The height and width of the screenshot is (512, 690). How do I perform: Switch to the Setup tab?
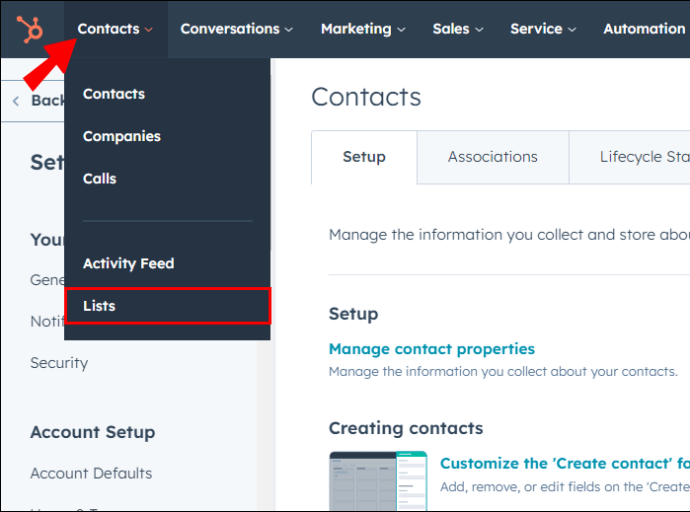(364, 157)
